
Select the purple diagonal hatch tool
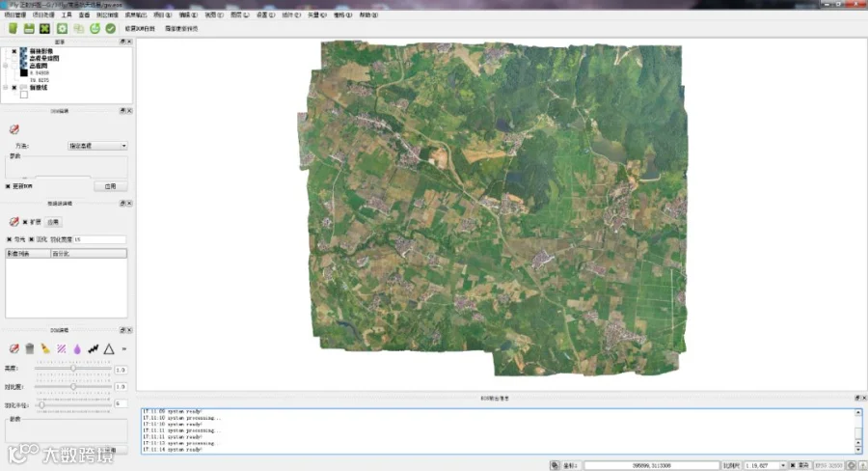[62, 348]
